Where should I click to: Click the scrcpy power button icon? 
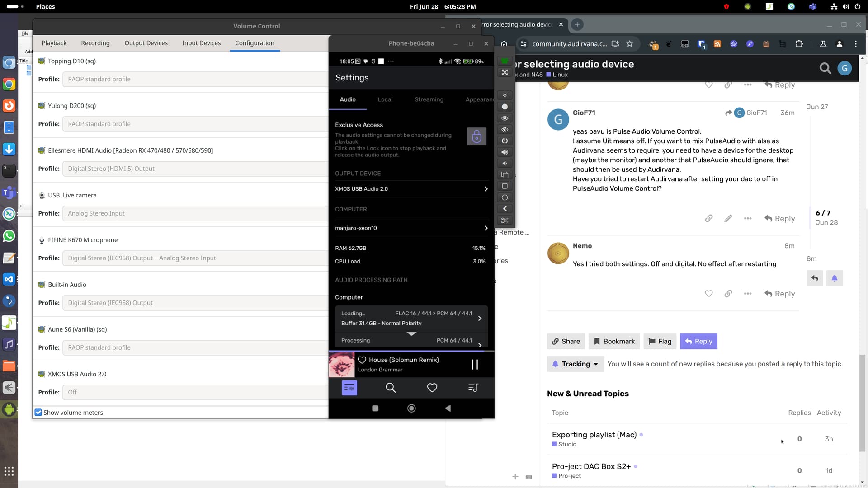pos(505,141)
